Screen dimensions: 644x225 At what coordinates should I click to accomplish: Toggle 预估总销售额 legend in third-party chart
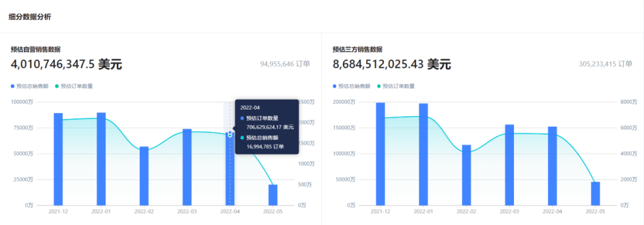tap(352, 86)
